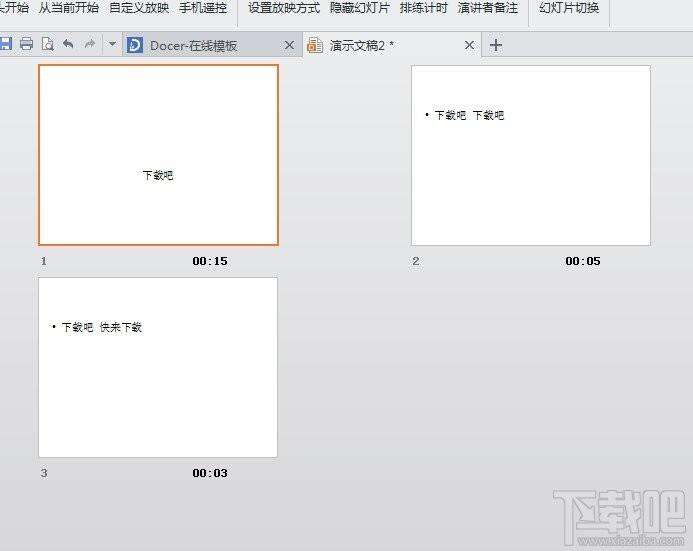Viewport: 693px width, 551px height.
Task: Click the 演示文稿2 document icon
Action: click(x=315, y=45)
